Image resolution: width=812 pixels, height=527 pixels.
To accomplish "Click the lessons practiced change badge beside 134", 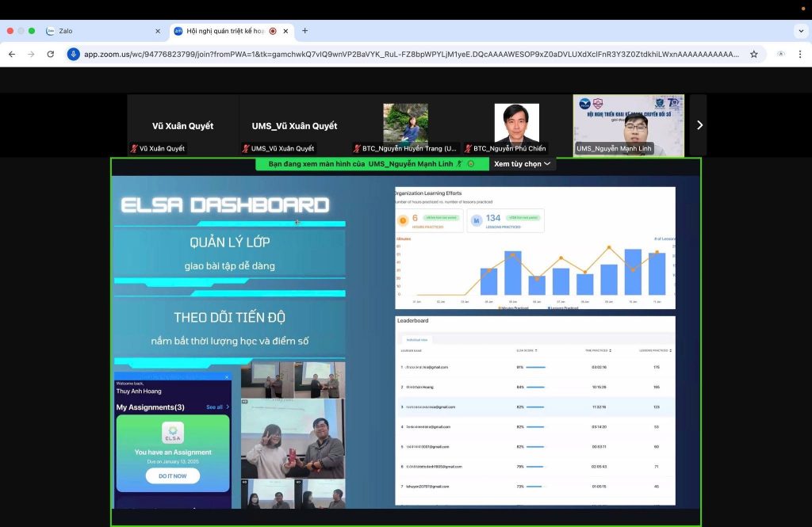I will click(523, 218).
